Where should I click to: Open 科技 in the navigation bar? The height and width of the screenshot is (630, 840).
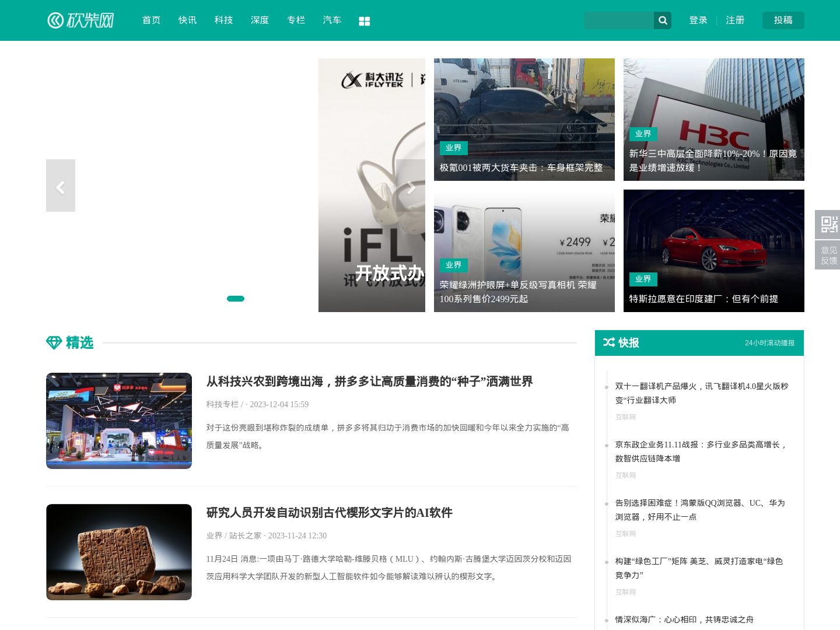224,20
